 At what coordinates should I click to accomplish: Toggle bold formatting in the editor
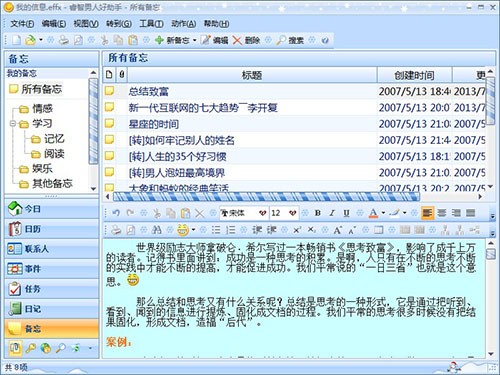tap(318, 213)
